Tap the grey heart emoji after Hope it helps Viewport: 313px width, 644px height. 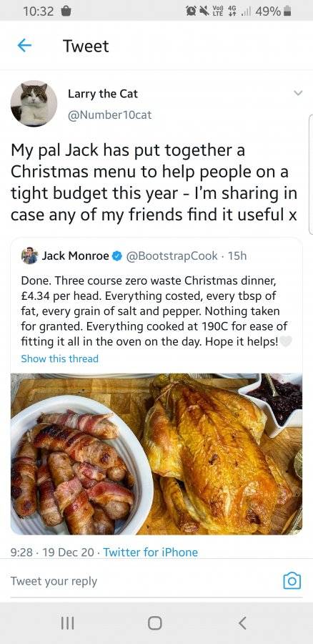click(286, 341)
